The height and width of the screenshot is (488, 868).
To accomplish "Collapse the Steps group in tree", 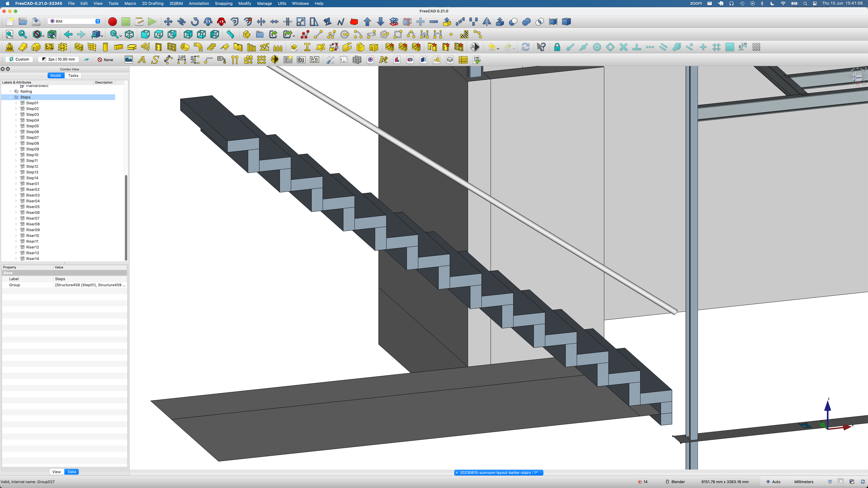I will tap(10, 97).
